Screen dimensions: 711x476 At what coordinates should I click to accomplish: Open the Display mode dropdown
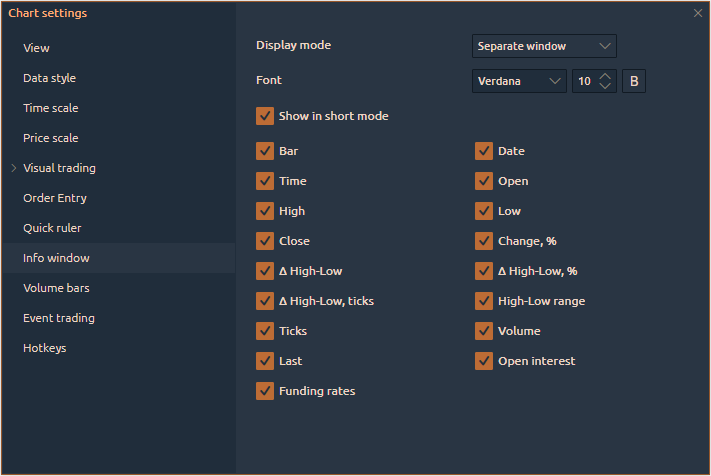tap(544, 46)
